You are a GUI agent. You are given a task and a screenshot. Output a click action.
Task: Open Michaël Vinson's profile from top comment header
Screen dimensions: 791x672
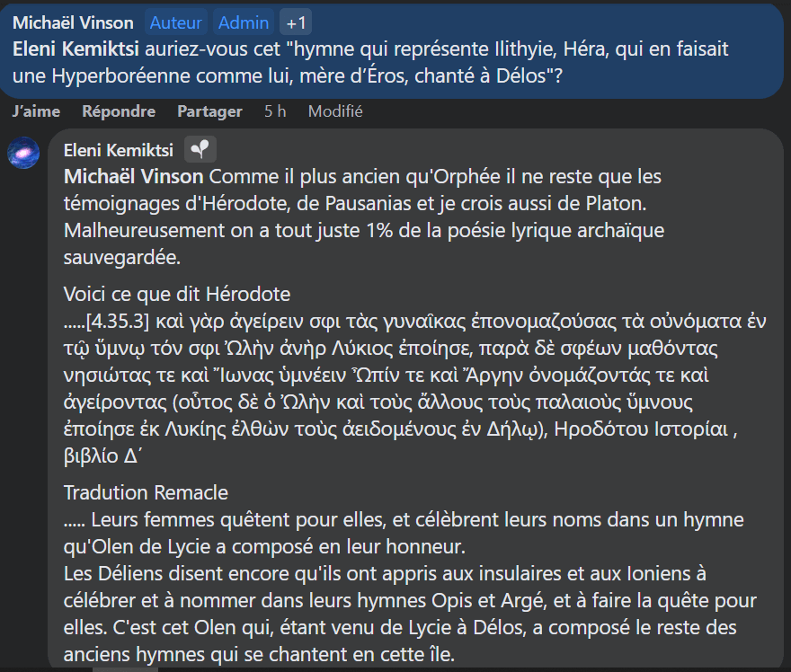pos(73,22)
